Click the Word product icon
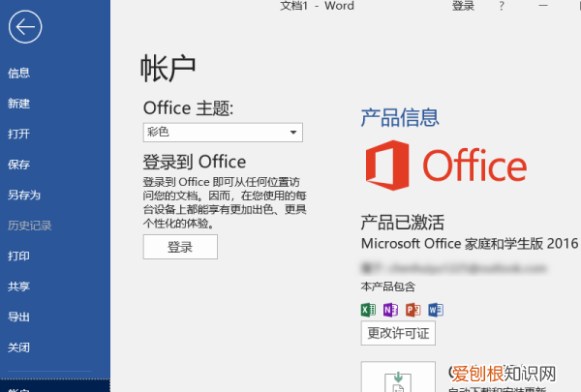581x392 pixels. pyautogui.click(x=436, y=310)
